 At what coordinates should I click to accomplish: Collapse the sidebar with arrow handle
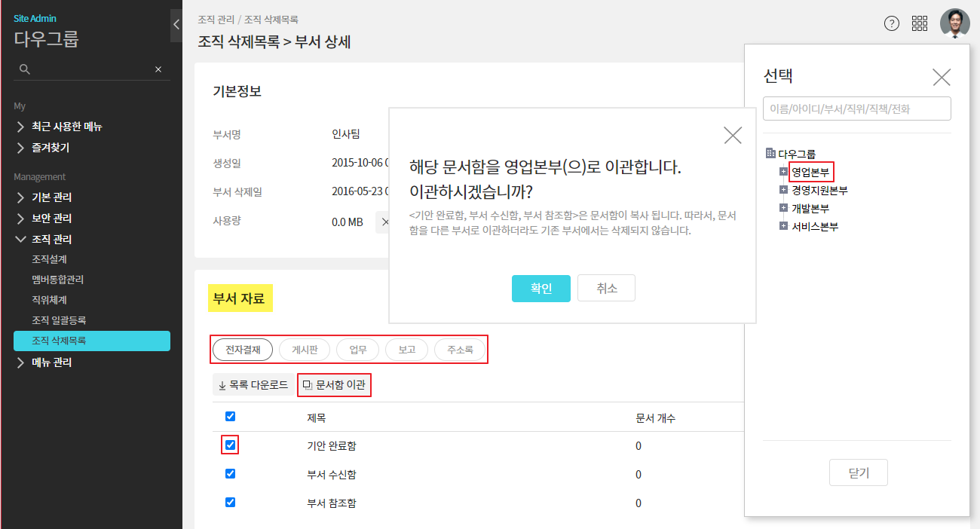click(x=176, y=25)
